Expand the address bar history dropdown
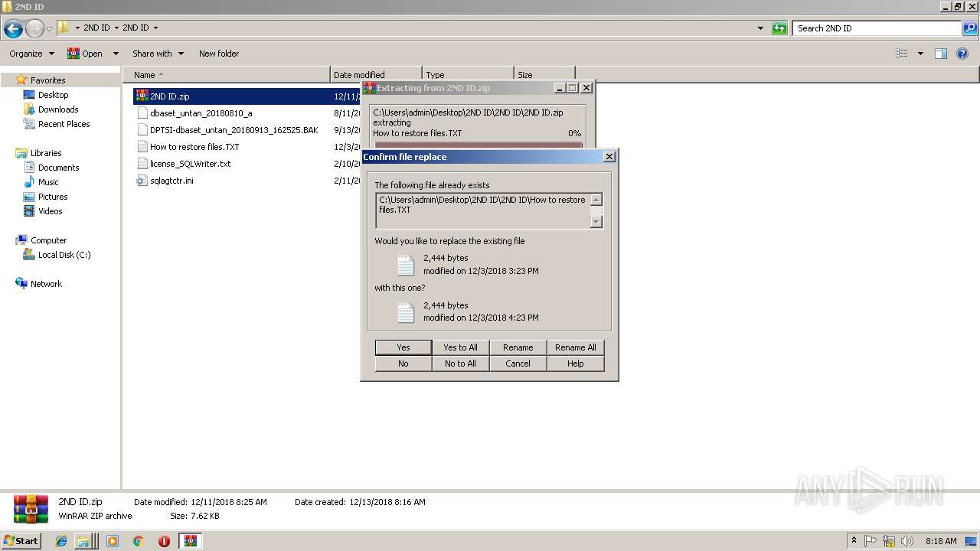This screenshot has height=551, width=980. click(x=760, y=28)
